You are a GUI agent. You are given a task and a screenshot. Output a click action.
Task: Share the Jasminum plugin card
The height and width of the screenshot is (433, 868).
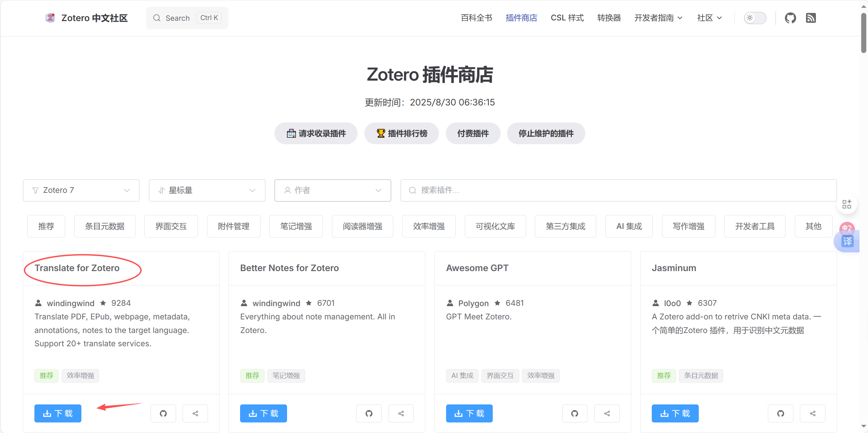pos(812,413)
